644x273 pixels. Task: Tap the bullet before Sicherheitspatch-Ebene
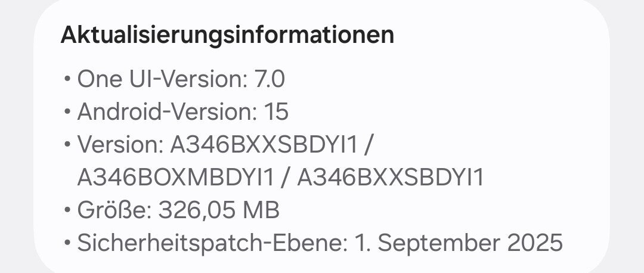(67, 243)
